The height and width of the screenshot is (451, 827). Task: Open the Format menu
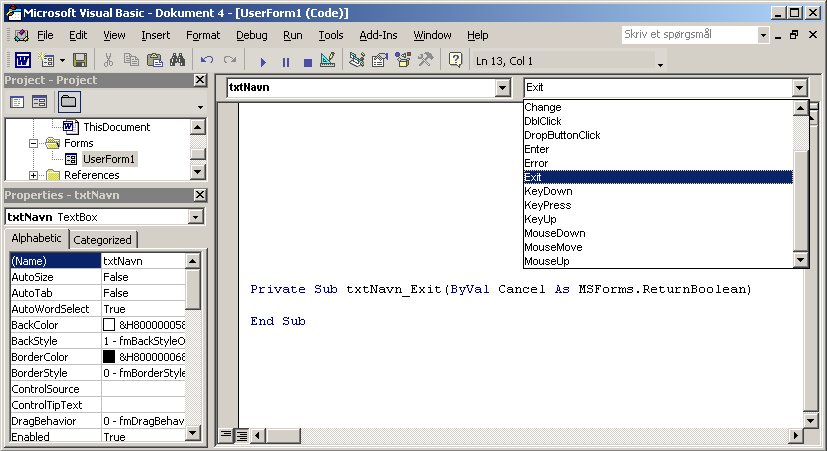point(203,35)
